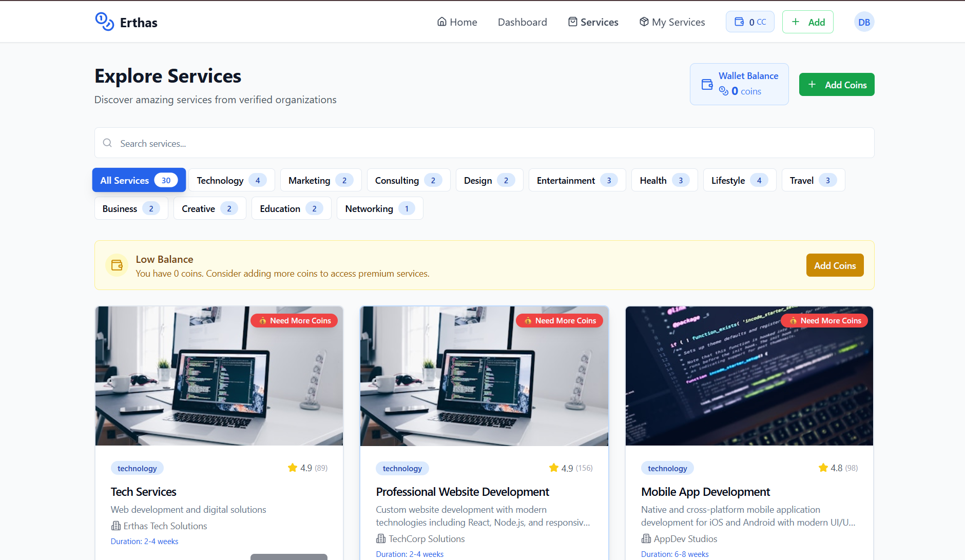Filter by Technology category
This screenshot has height=560, width=965.
coord(231,180)
